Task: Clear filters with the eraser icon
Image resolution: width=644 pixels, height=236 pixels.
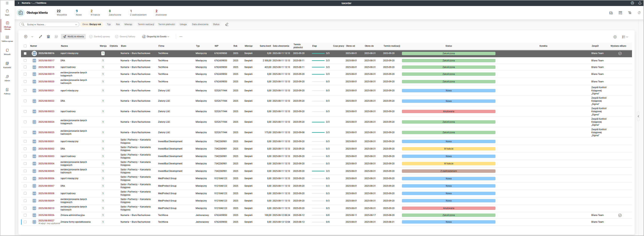Action: point(227,25)
